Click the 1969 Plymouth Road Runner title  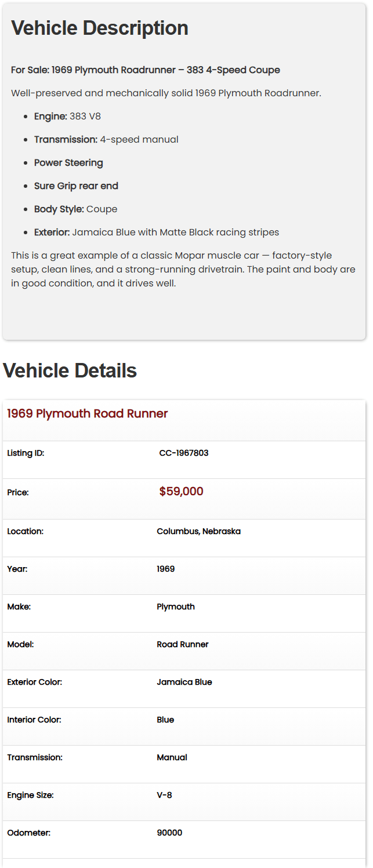click(x=87, y=413)
